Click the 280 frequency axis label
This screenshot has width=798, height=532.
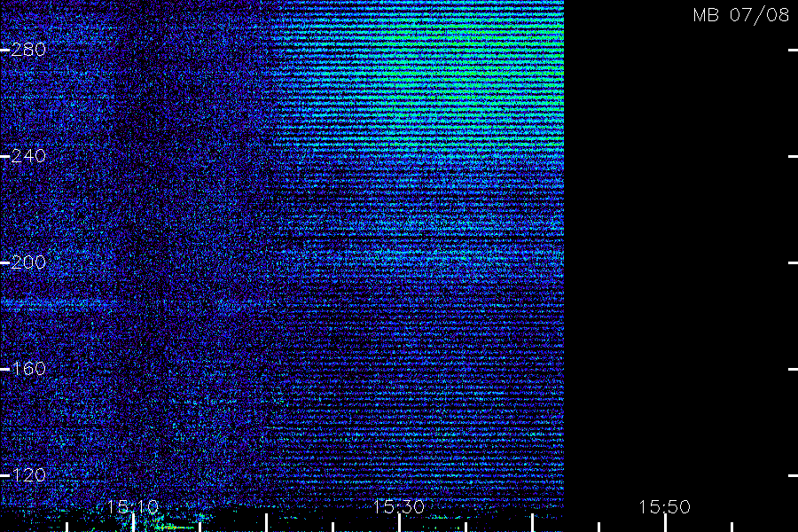tap(28, 50)
